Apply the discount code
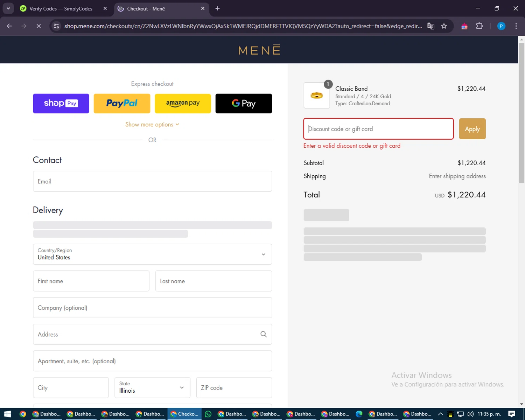Viewport: 525px width, 420px height. (x=472, y=129)
